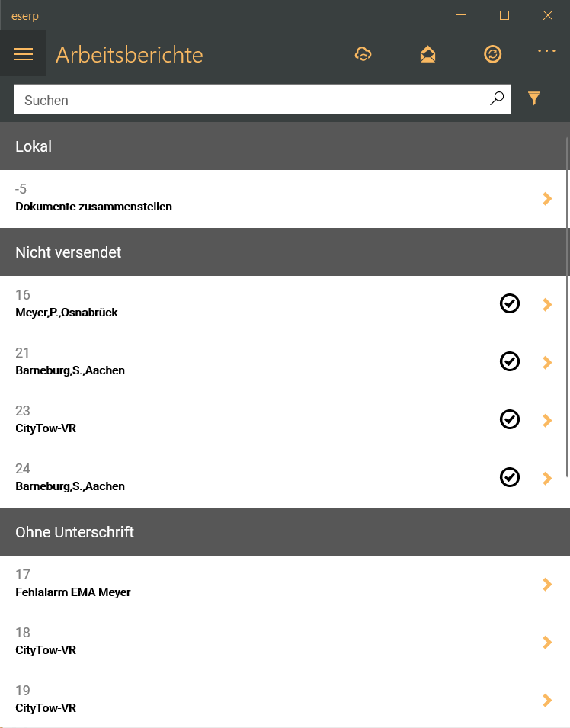570x728 pixels.
Task: Toggle checkmark on report 24 Barneburg
Action: tap(509, 477)
